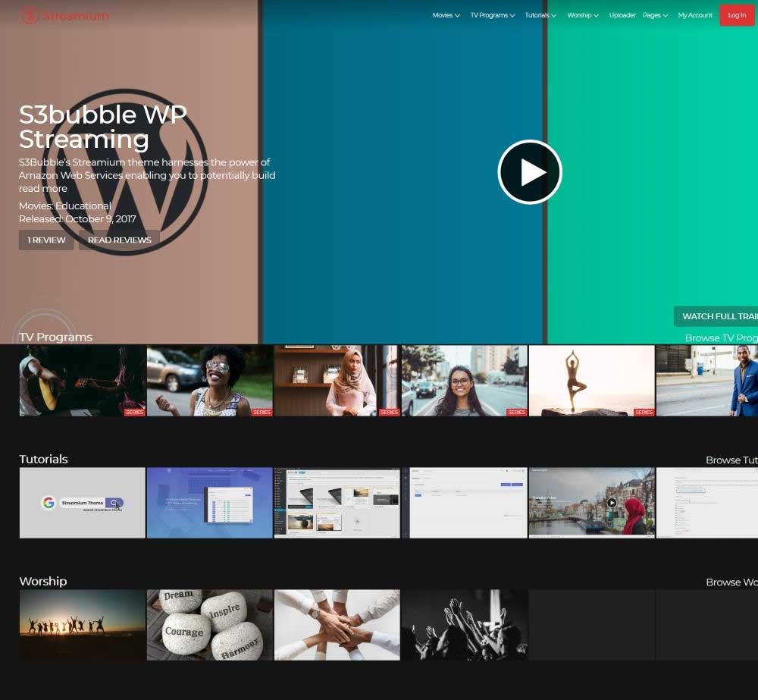
Task: Open the Worship menu in navigation
Action: click(582, 15)
